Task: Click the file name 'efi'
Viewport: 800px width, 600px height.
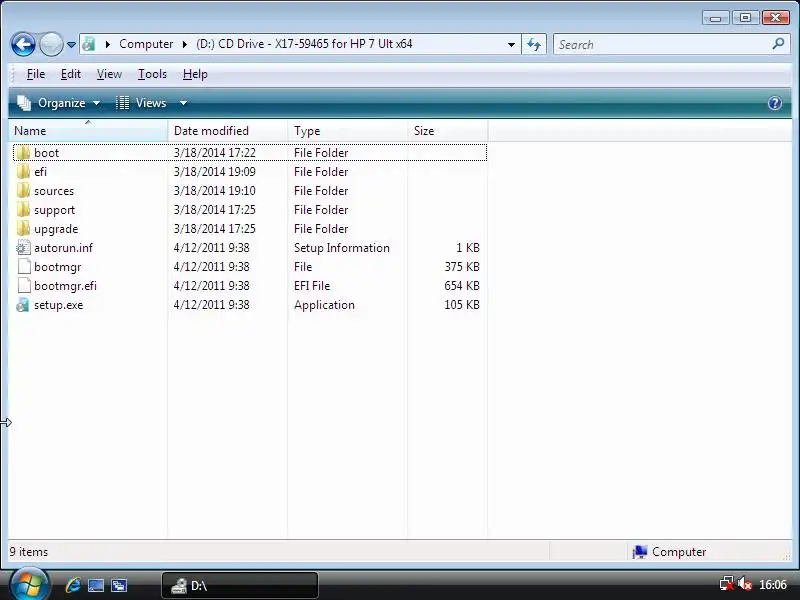Action: [40, 171]
